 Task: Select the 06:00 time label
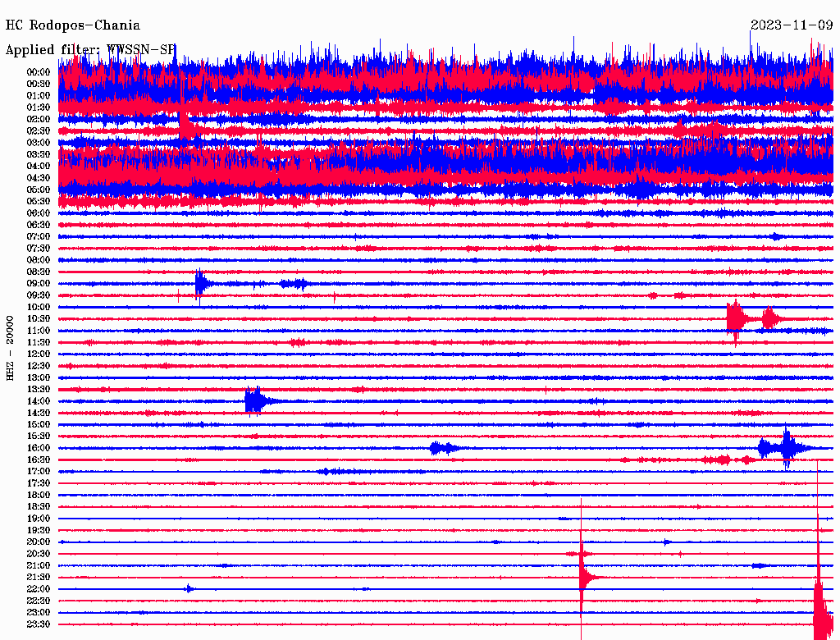coord(39,213)
